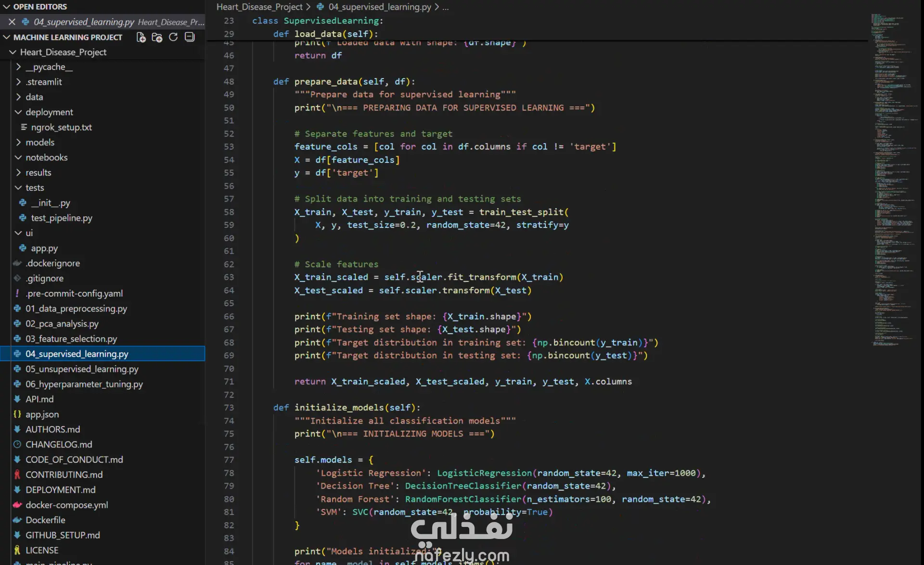The image size is (924, 565).
Task: Open 05_unsupervised_learning.py file
Action: 82,369
